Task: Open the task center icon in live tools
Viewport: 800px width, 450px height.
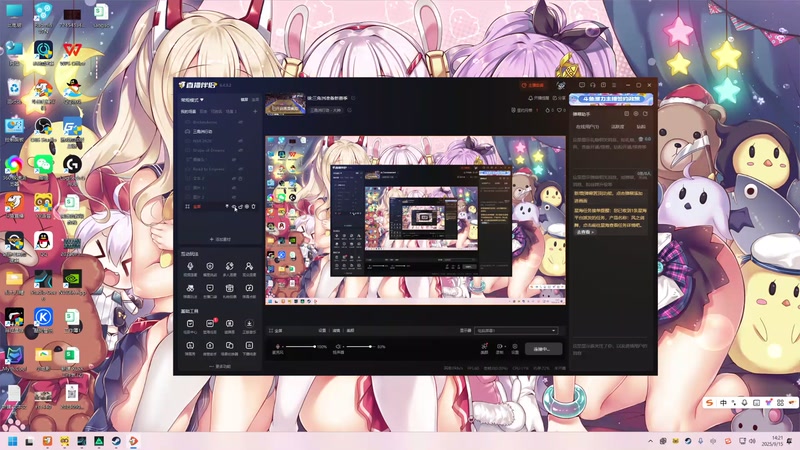Action: point(190,323)
